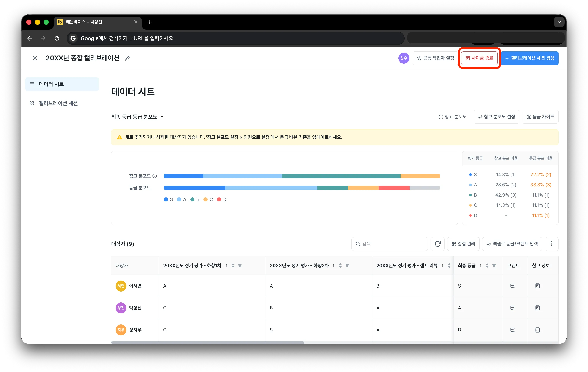
Task: Click the warning banner triangle icon
Action: point(119,137)
